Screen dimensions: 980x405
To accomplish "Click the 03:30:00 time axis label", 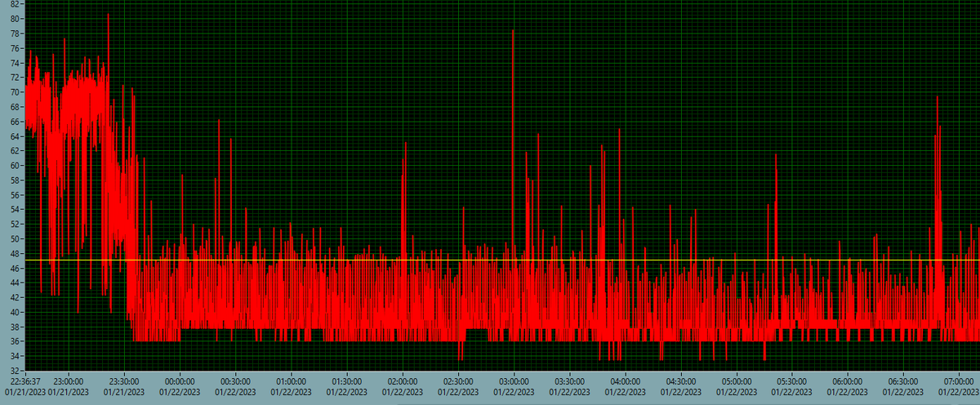I will click(x=569, y=381).
